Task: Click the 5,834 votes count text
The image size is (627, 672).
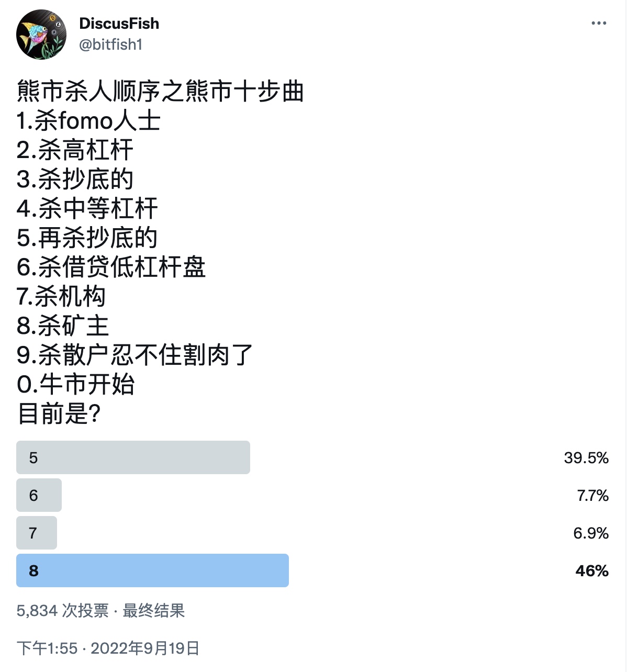Action: (63, 611)
